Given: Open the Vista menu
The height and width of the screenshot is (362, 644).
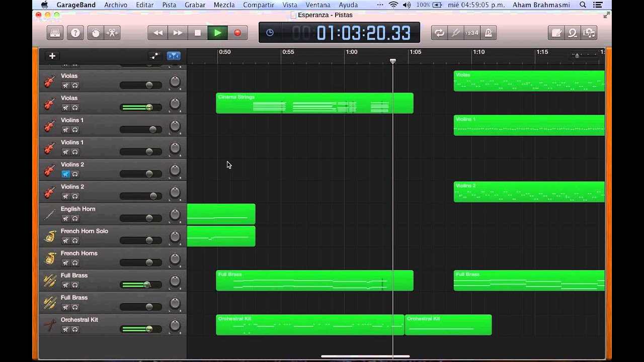Looking at the screenshot, I should point(290,5).
